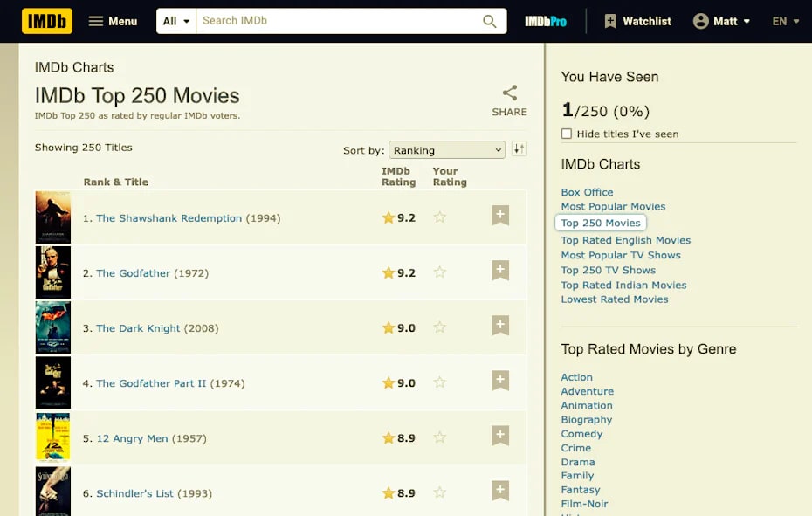Open the All search category dropdown
The width and height of the screenshot is (812, 516).
click(x=175, y=20)
